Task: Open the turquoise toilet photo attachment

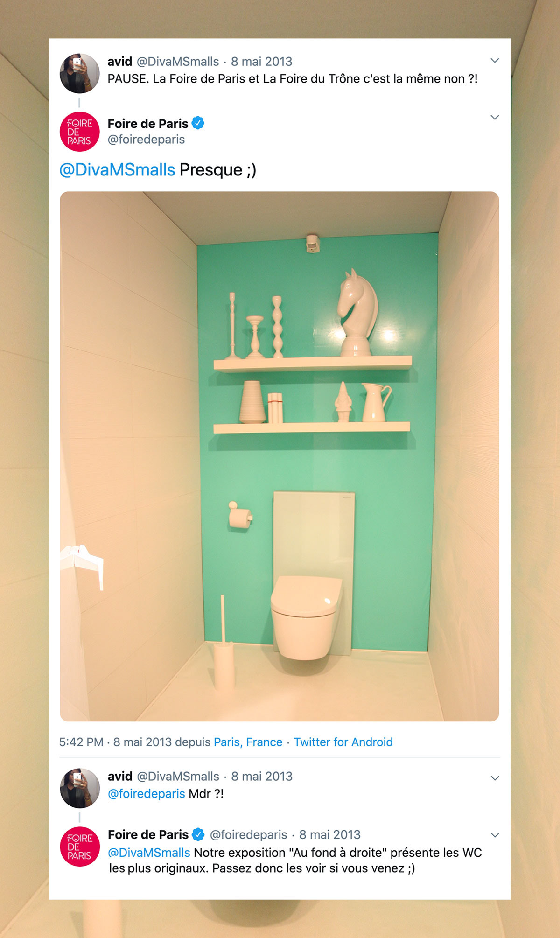Action: pyautogui.click(x=280, y=456)
